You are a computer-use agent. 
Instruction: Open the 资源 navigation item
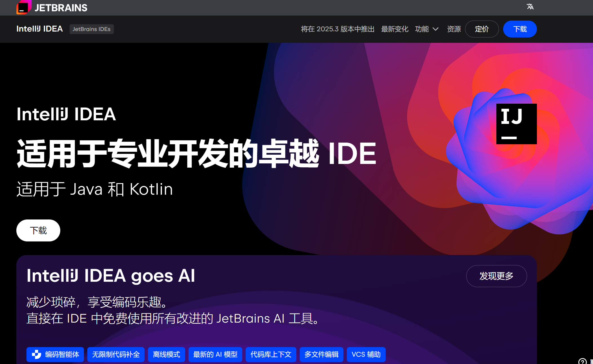454,29
